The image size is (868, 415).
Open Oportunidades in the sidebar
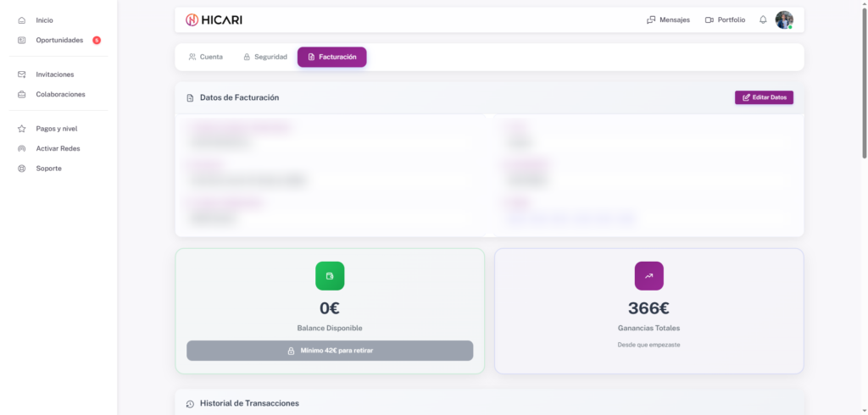(x=59, y=40)
